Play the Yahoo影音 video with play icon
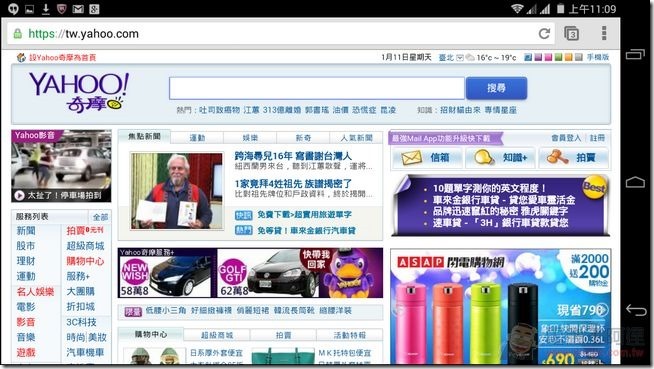 (x=19, y=195)
